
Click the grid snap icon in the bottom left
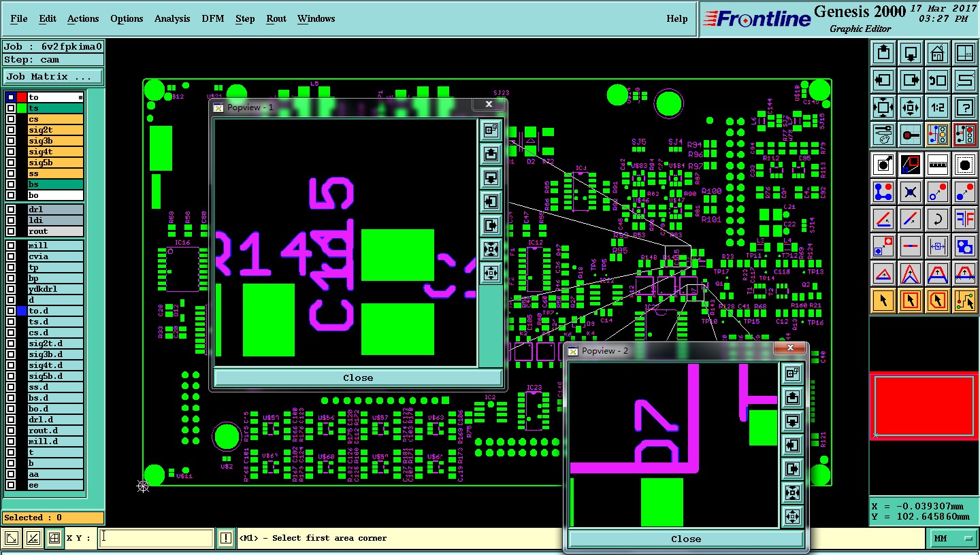tap(54, 538)
